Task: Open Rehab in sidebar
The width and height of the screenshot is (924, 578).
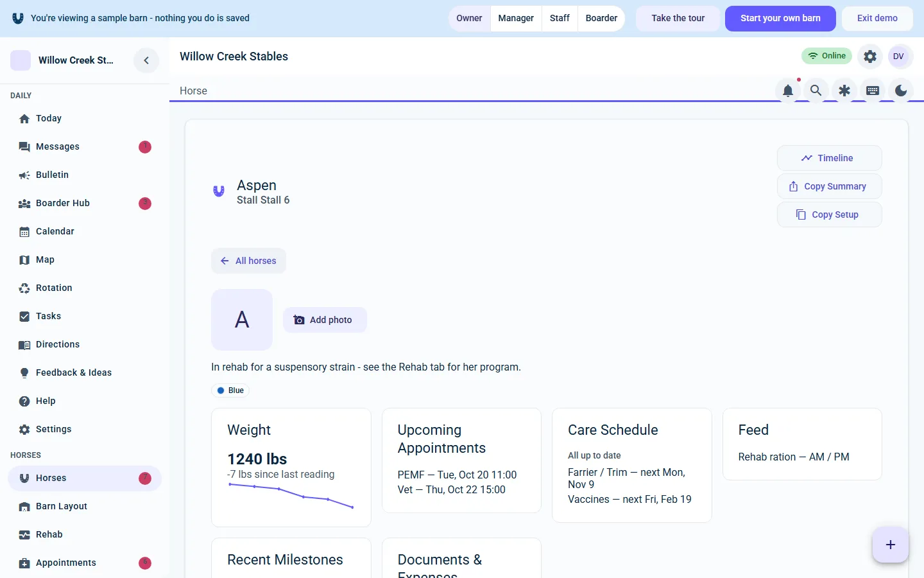Action: coord(85,534)
